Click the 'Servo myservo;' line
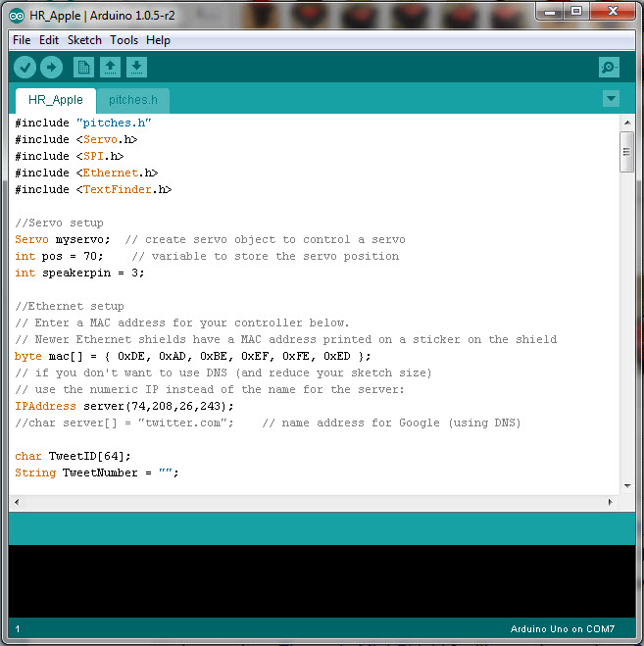This screenshot has width=644, height=646. click(210, 239)
